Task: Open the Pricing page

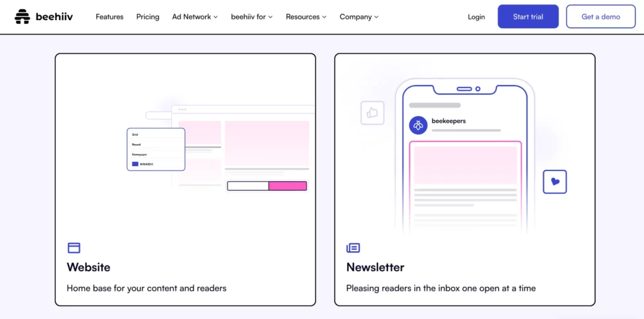Action: click(x=148, y=17)
